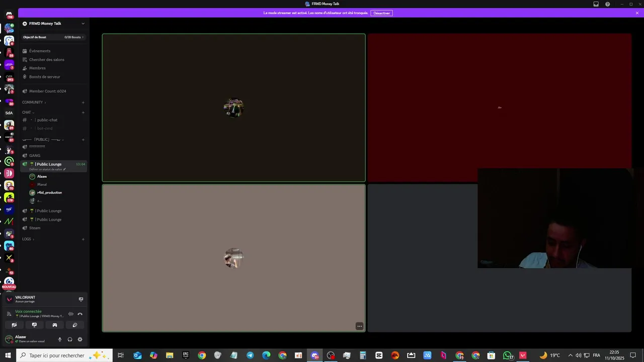Open the Calculator from taskbar
Image resolution: width=644 pixels, height=362 pixels.
coord(363,355)
